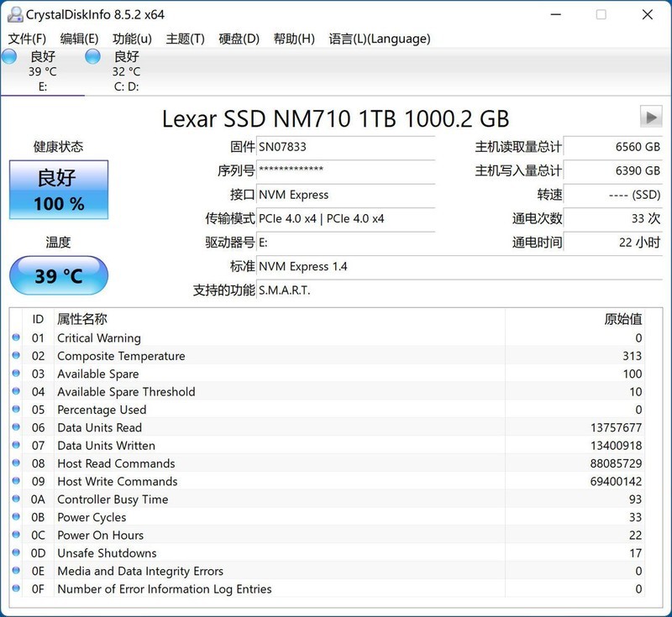Click the blue health indicator for drive E:
672x617 pixels.
click(8, 57)
